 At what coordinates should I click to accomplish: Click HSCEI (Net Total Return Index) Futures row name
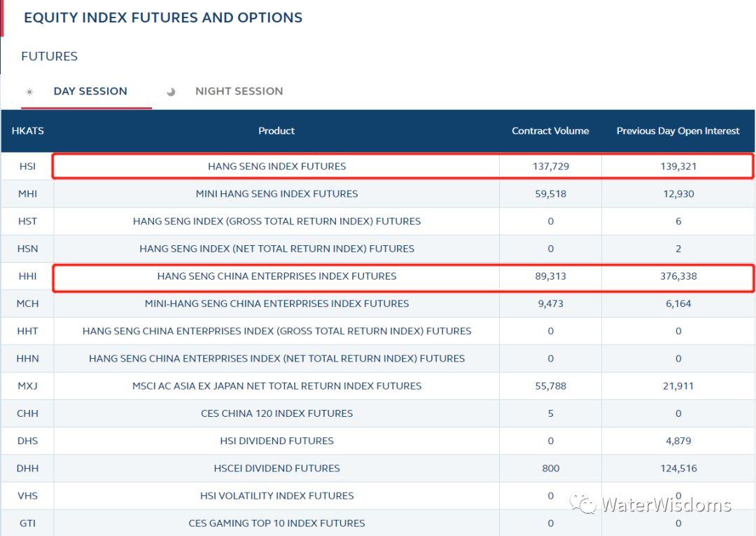pos(276,359)
